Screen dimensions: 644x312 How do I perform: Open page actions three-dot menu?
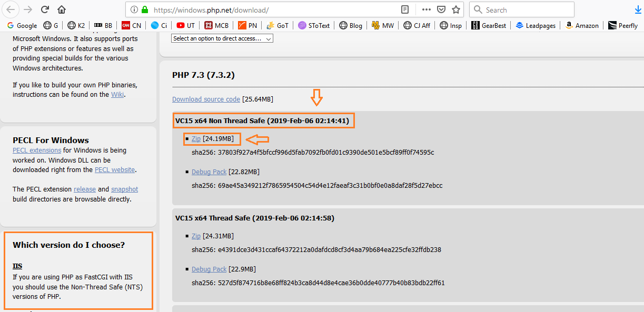(x=426, y=9)
